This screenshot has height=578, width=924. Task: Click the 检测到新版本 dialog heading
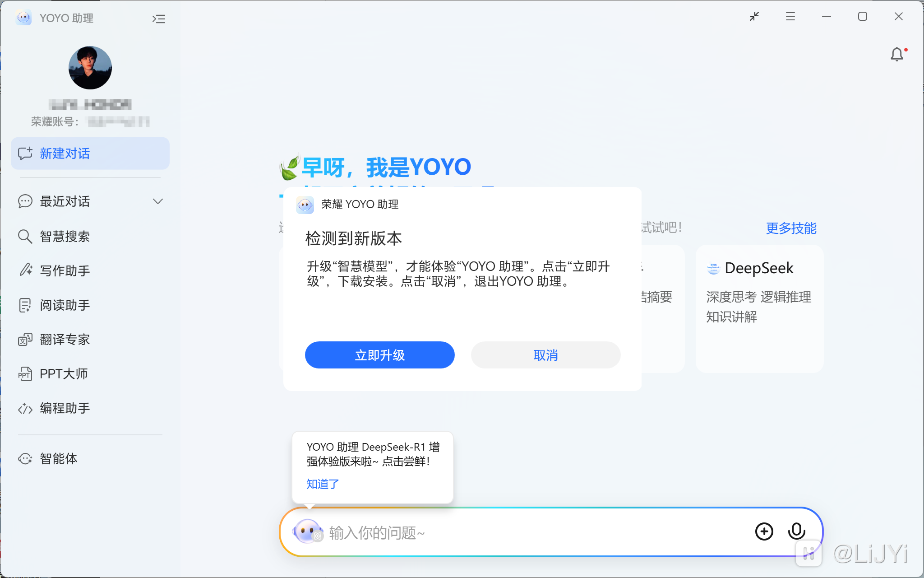(354, 238)
